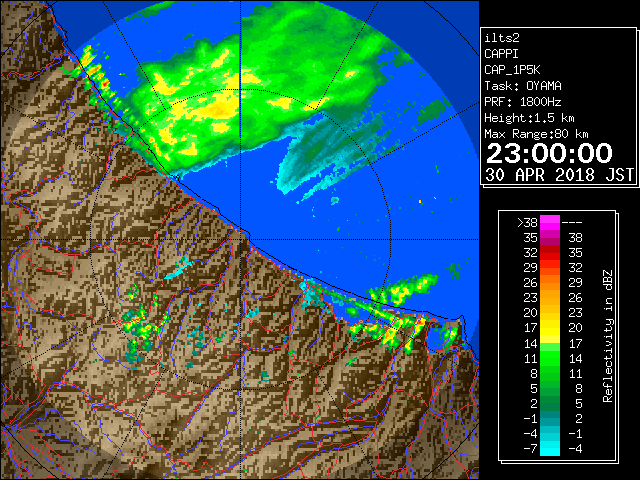Click the magenta >38 dBZ color swatch
This screenshot has height=480, width=640.
pos(550,222)
